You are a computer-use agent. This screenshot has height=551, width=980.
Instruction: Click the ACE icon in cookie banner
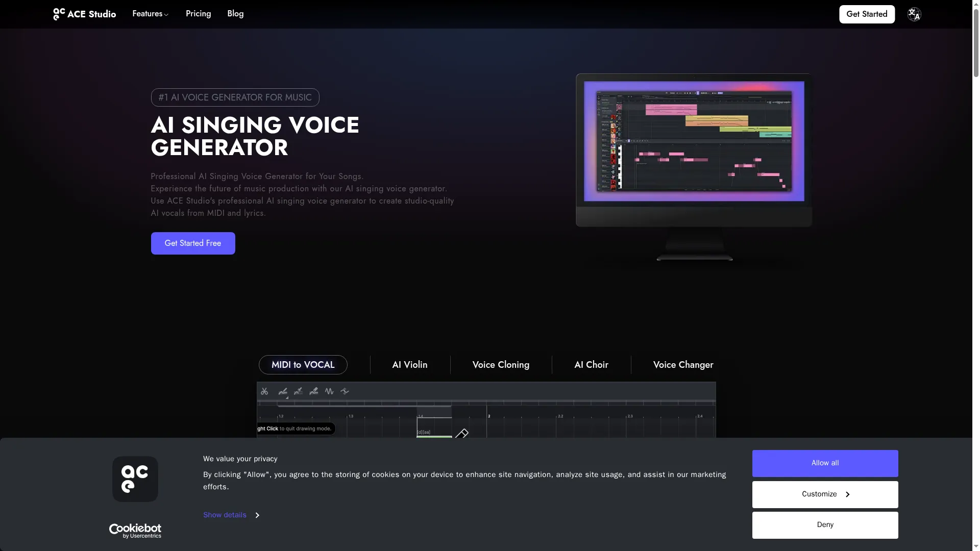point(135,479)
